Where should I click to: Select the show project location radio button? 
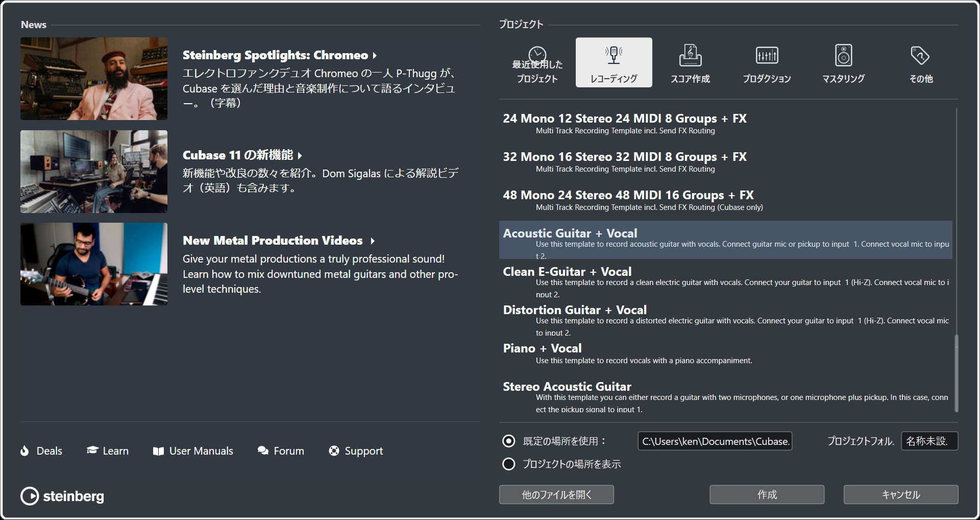click(x=508, y=464)
